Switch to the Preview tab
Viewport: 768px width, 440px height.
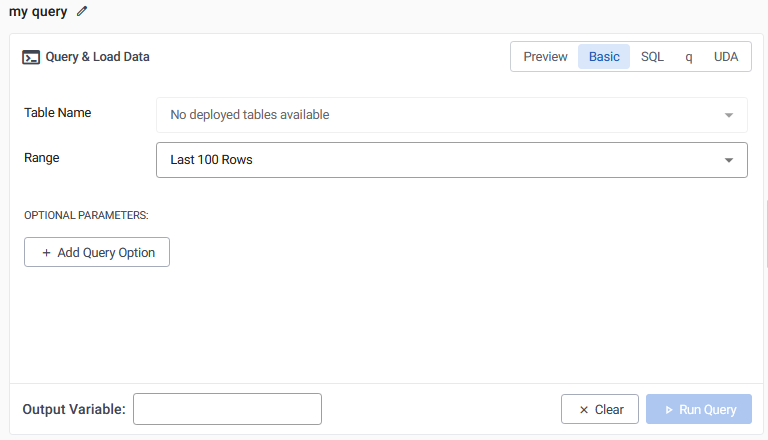pos(545,57)
